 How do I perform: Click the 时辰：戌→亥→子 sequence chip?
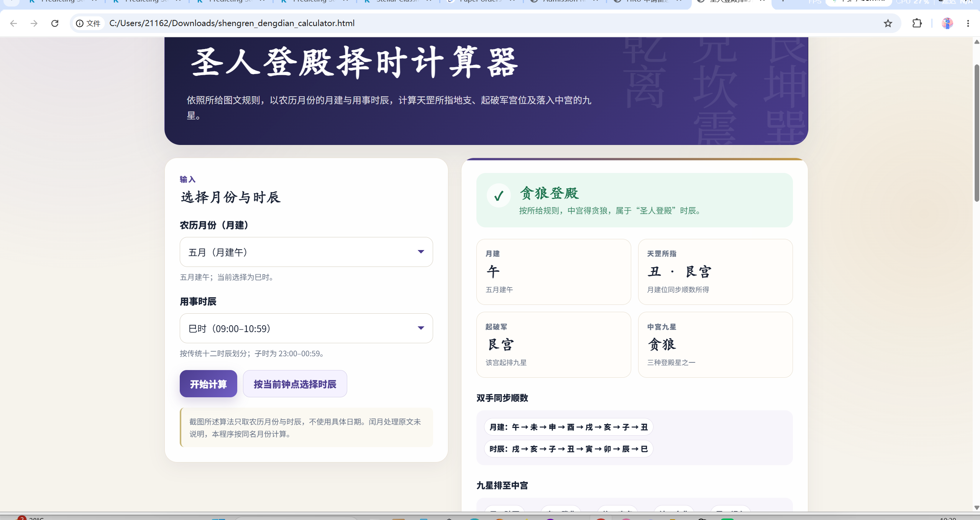point(568,449)
